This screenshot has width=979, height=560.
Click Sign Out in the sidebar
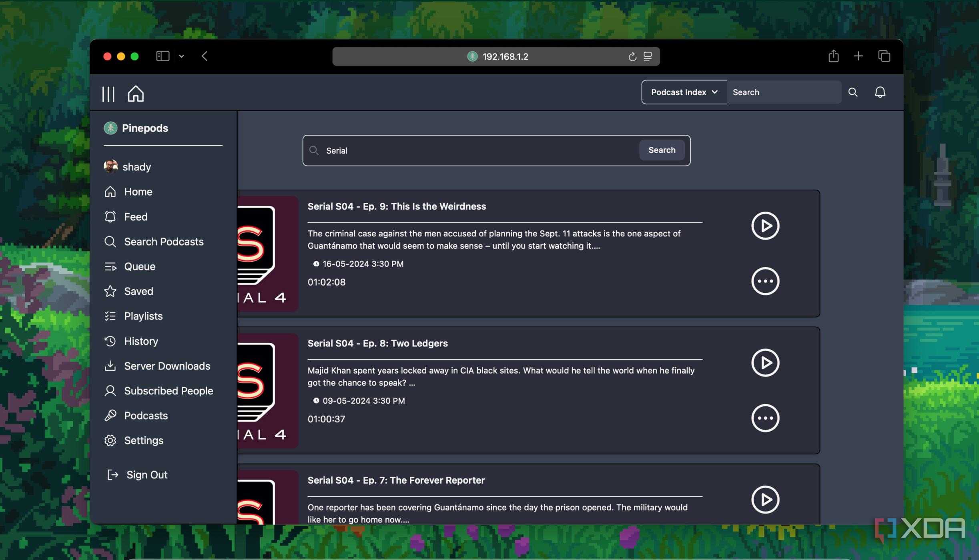137,475
